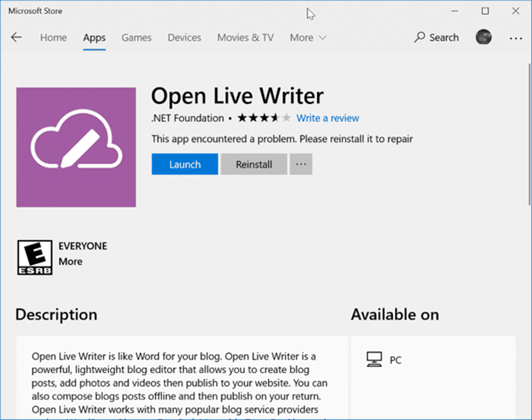
Task: Click Write a review link
Action: [328, 118]
